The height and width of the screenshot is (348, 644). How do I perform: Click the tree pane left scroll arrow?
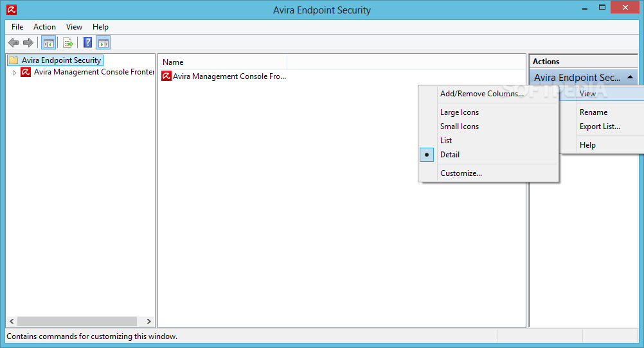pos(12,321)
